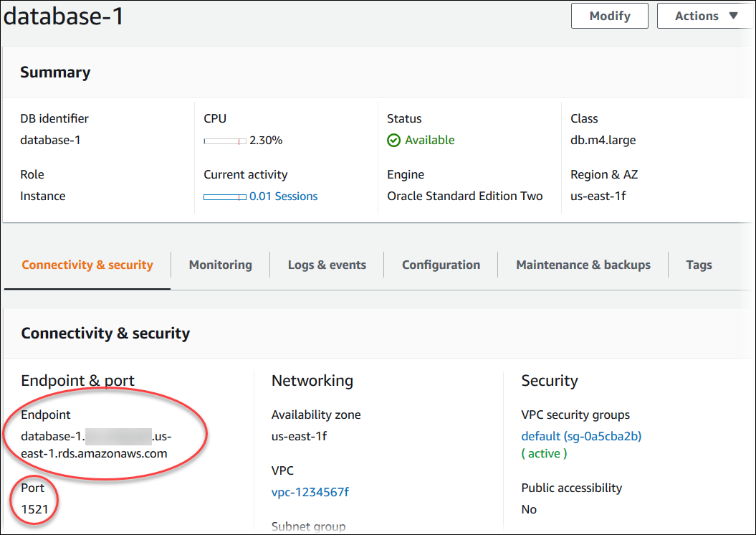Click the CPU usage progress bar
The width and height of the screenshot is (756, 535).
pyautogui.click(x=225, y=141)
